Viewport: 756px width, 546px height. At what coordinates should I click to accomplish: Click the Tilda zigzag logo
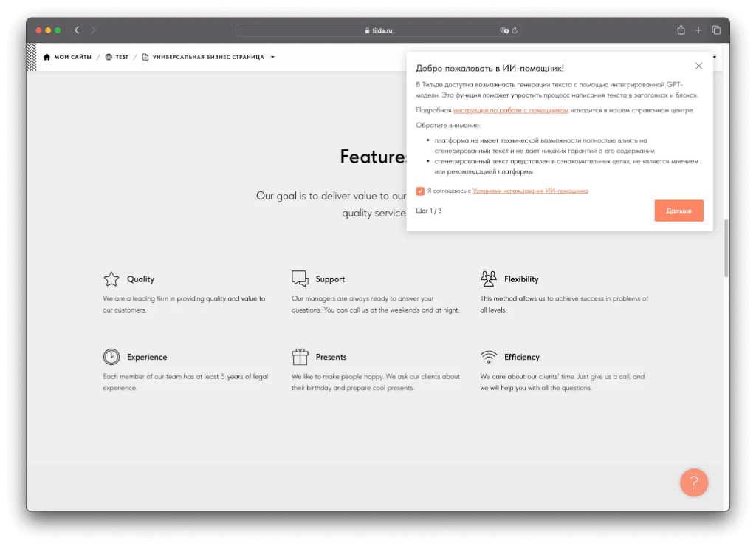click(31, 57)
